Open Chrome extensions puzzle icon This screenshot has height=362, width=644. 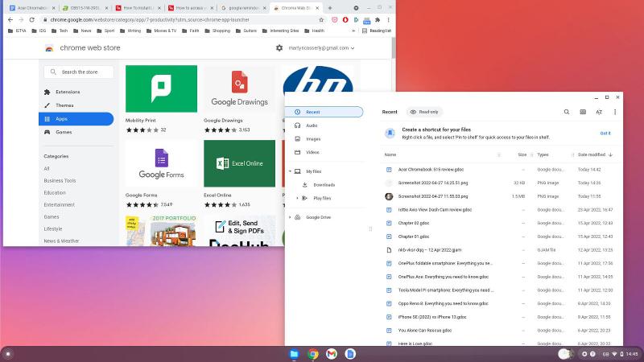click(x=378, y=19)
